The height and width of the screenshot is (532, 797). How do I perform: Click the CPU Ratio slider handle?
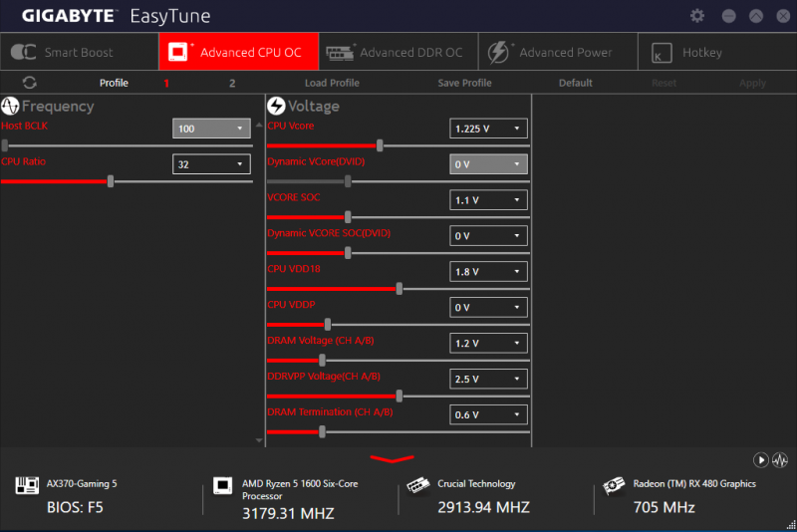point(111,181)
